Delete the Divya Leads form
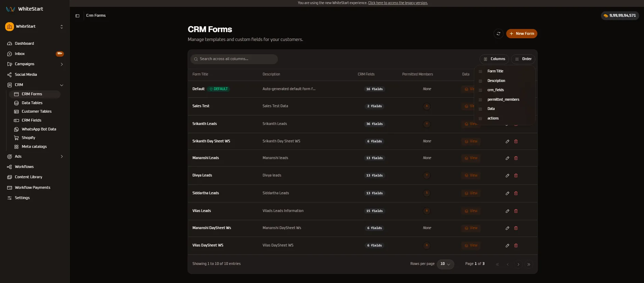The height and width of the screenshot is (283, 644). click(516, 175)
